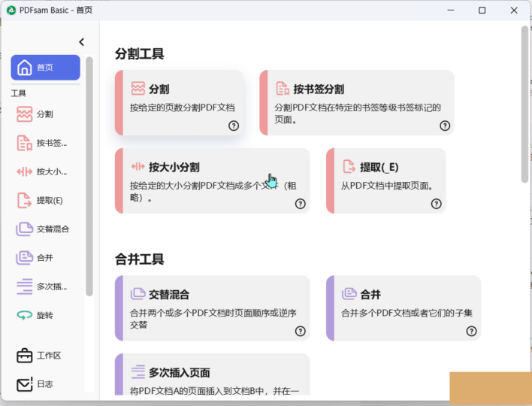
Task: Open 交替混合 tool from sidebar
Action: pos(43,229)
